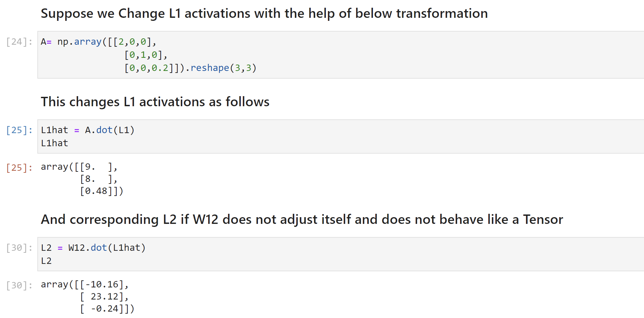Click the [30] output prompt

pyautogui.click(x=19, y=285)
